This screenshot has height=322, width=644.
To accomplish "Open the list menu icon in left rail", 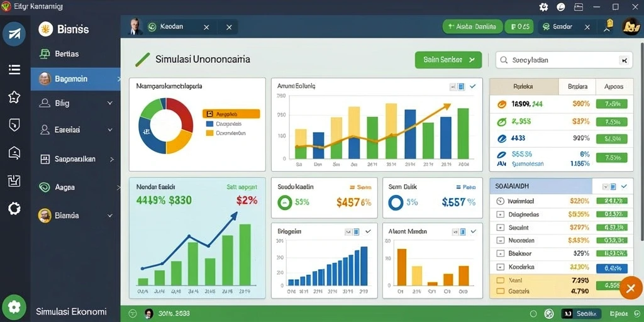I will [14, 69].
